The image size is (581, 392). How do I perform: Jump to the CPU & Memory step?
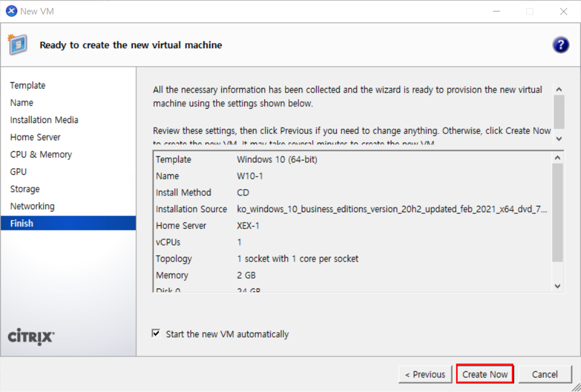point(41,154)
